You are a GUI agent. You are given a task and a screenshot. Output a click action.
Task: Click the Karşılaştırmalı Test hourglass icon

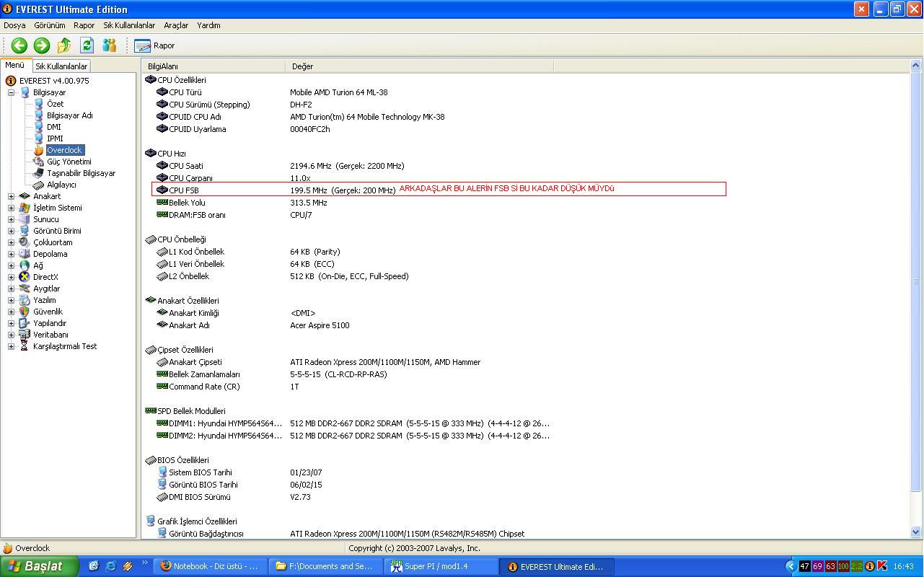(x=25, y=346)
